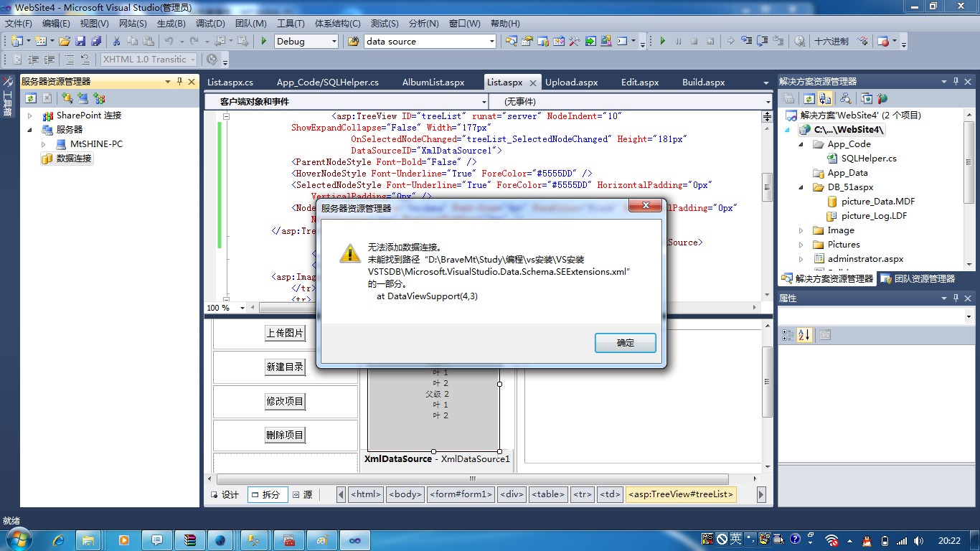The width and height of the screenshot is (980, 551).
Task: Click the Windows Start button
Action: [17, 540]
